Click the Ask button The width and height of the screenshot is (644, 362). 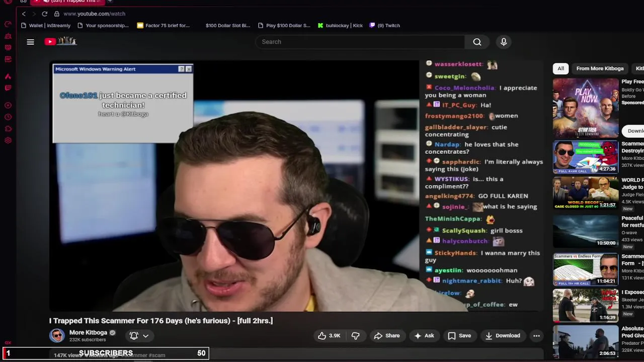coord(424,336)
